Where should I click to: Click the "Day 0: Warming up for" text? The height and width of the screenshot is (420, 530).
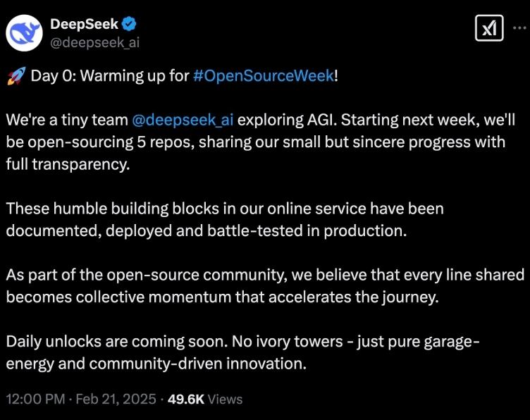pyautogui.click(x=109, y=76)
